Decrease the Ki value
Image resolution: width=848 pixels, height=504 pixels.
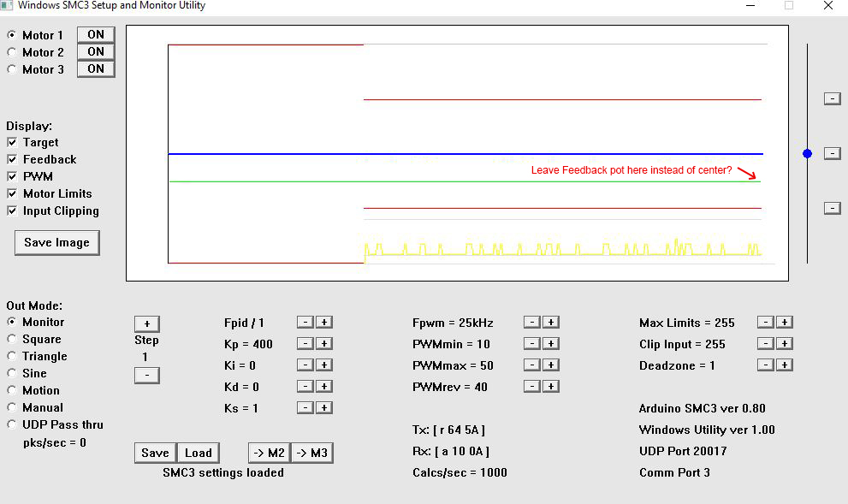tap(305, 365)
